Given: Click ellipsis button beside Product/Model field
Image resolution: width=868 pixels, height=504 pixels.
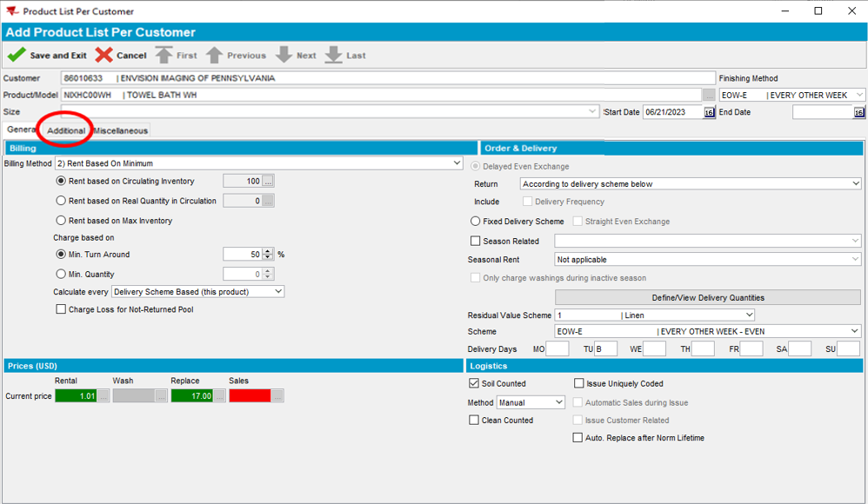Looking at the screenshot, I should pos(709,95).
